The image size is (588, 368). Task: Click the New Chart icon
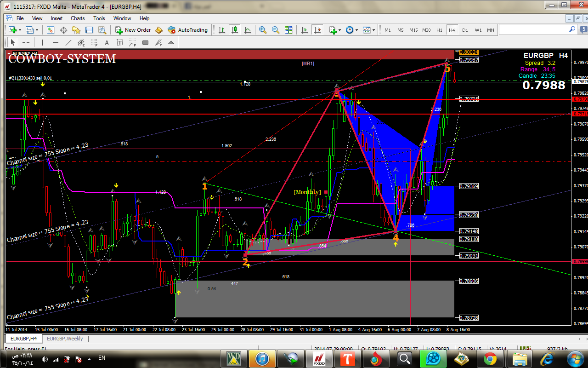12,30
